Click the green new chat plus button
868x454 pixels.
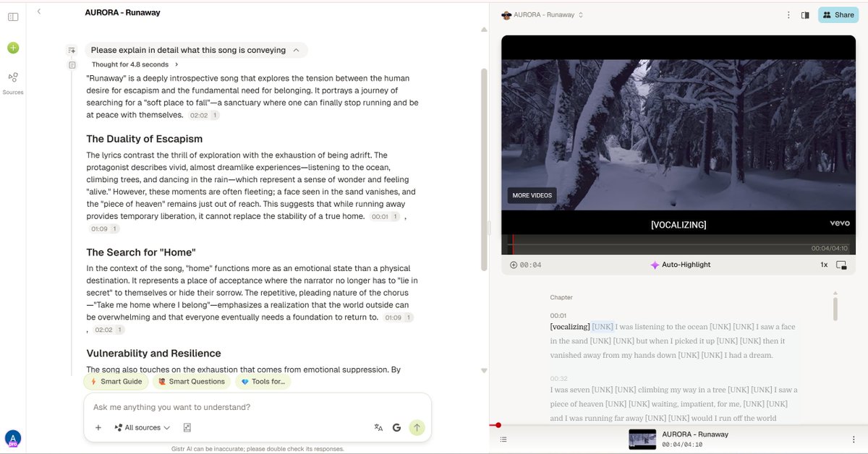13,48
